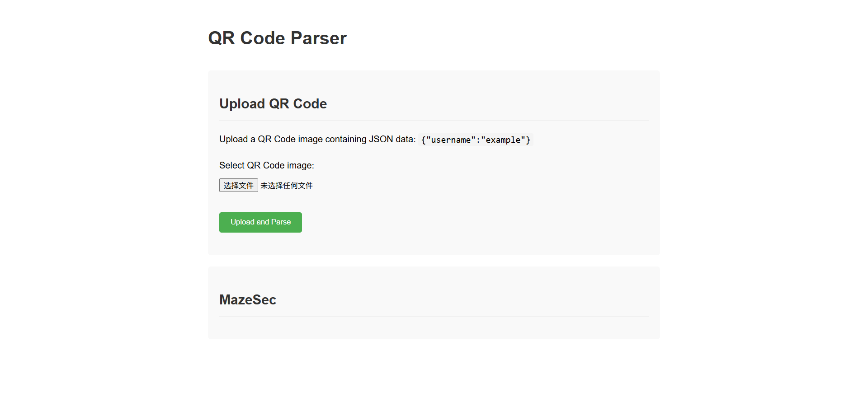868x397 pixels.
Task: Click the Upload QR Code section heading
Action: (273, 104)
